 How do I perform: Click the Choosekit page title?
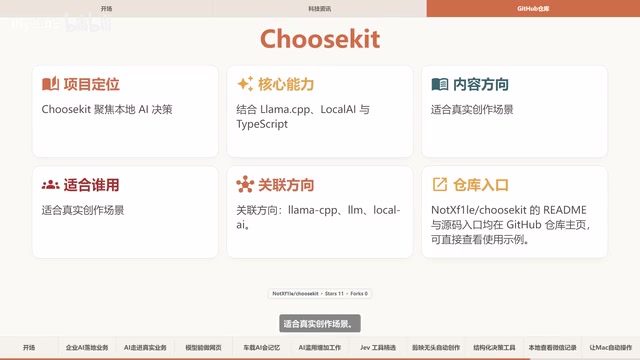pyautogui.click(x=320, y=39)
